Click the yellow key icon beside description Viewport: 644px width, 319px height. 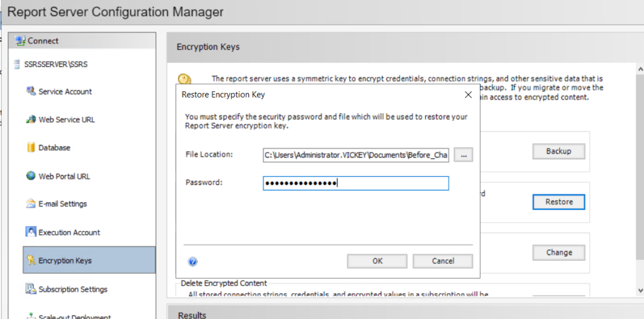point(185,80)
